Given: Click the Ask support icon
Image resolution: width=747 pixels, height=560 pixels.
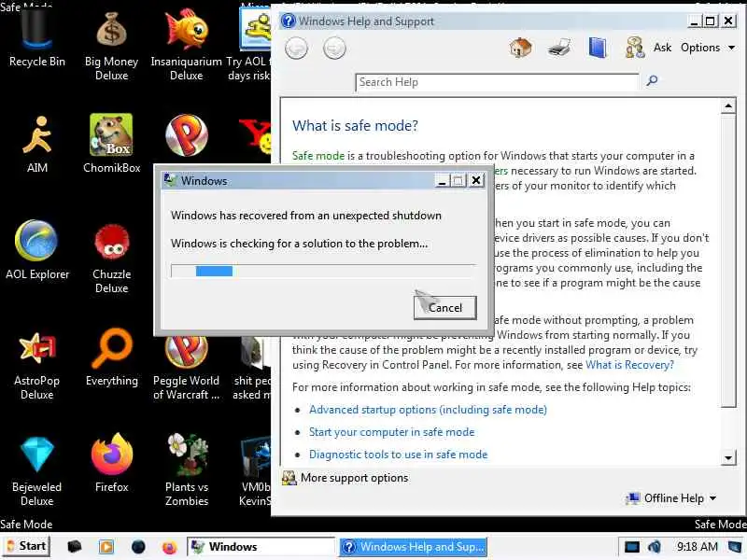Looking at the screenshot, I should click(635, 48).
